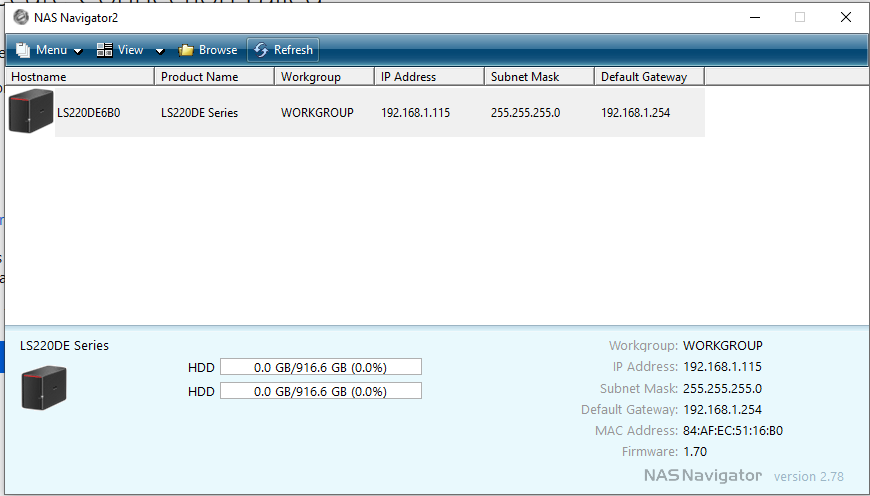Select hostname LS220DE6B0 in the list
Viewport: 870px width, 496px height.
pyautogui.click(x=88, y=113)
